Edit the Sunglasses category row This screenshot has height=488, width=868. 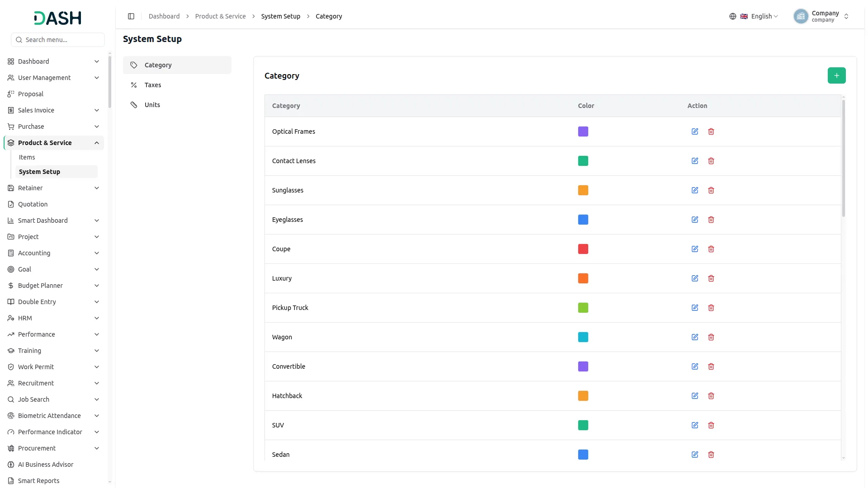click(x=695, y=190)
